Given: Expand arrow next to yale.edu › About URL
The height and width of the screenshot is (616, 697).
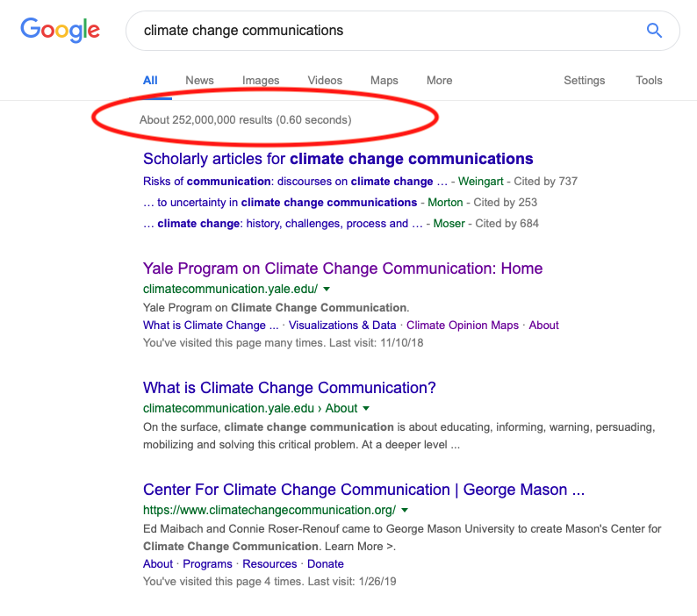Looking at the screenshot, I should coord(366,408).
